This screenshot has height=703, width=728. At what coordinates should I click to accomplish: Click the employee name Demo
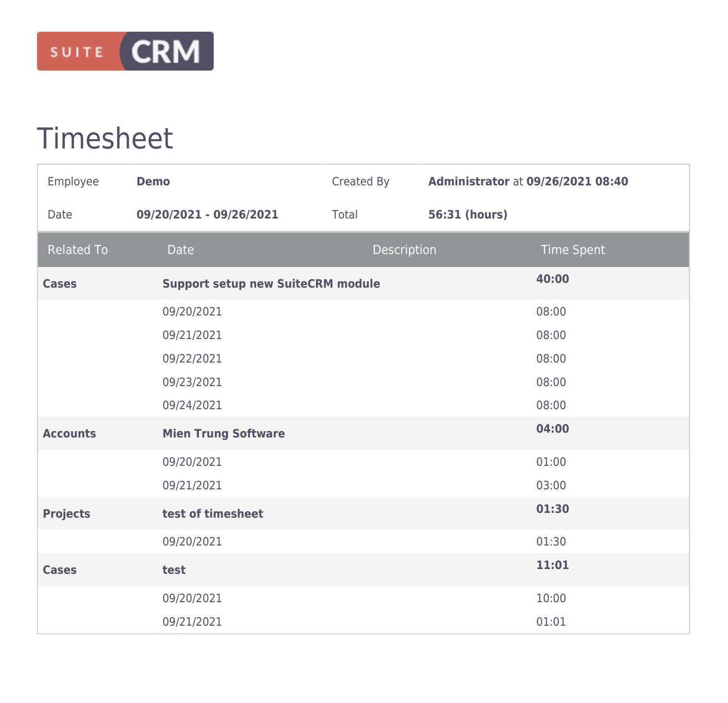point(153,181)
